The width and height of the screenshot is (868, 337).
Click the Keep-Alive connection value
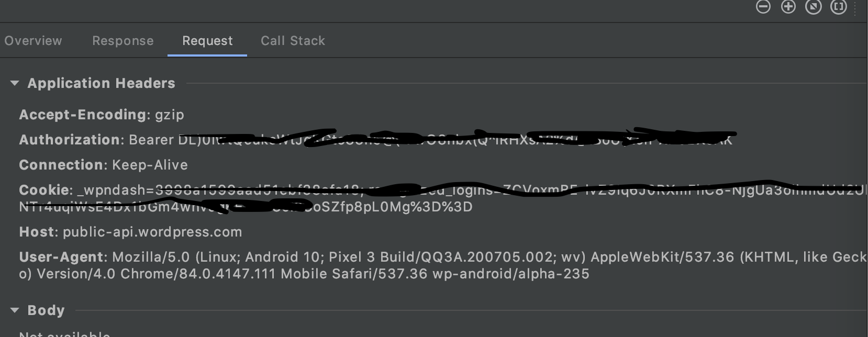[x=150, y=165]
